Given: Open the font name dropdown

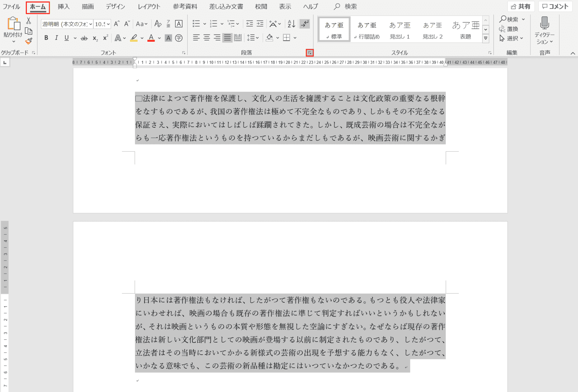Looking at the screenshot, I should coord(90,24).
